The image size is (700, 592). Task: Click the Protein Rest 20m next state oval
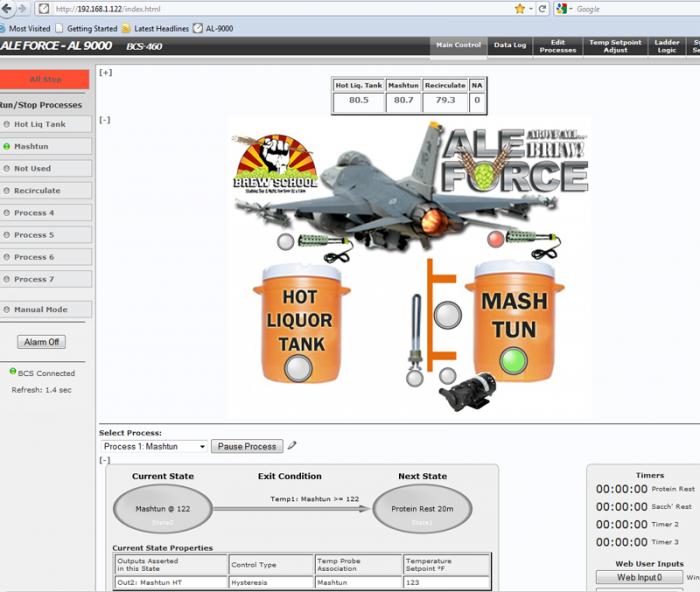[422, 509]
